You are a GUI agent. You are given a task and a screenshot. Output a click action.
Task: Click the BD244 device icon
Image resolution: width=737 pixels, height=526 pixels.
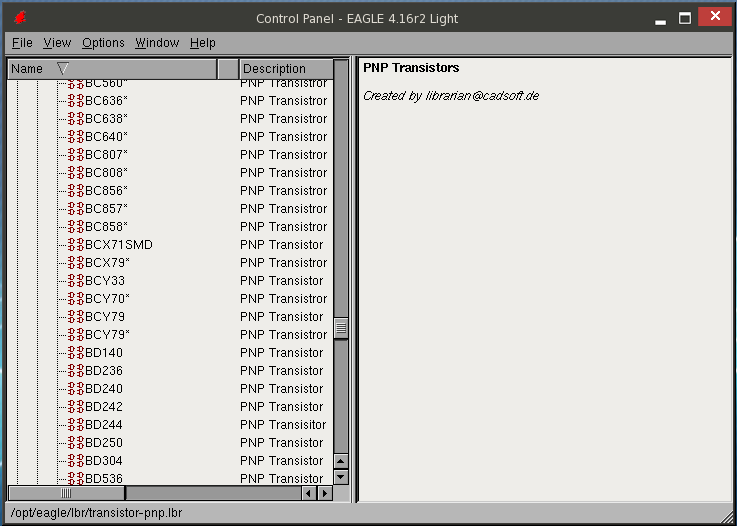tap(76, 425)
